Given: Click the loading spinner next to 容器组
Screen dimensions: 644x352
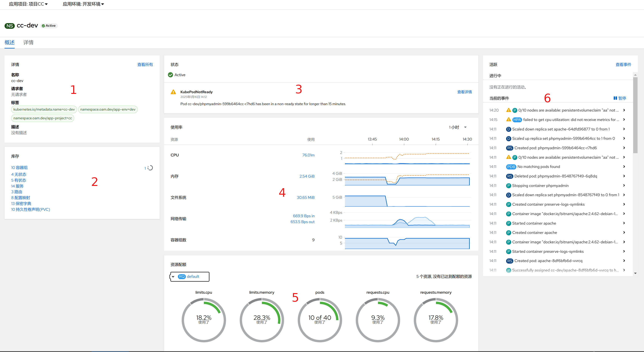Looking at the screenshot, I should [x=150, y=168].
